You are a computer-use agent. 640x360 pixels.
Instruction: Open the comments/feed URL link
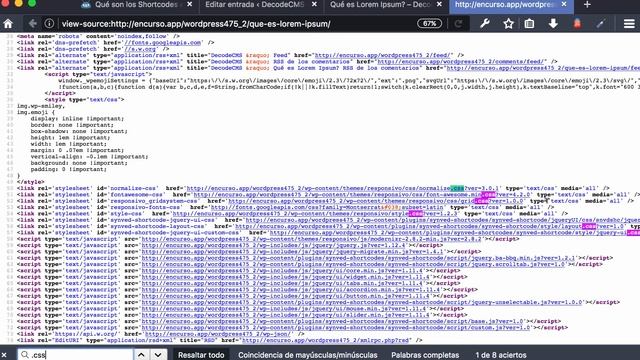pyautogui.click(x=462, y=62)
